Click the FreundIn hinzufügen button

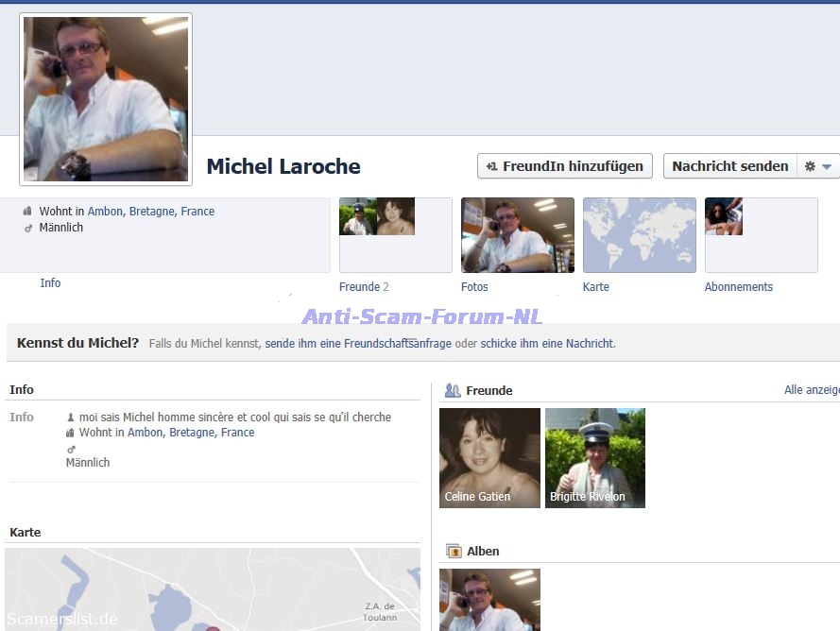tap(564, 166)
